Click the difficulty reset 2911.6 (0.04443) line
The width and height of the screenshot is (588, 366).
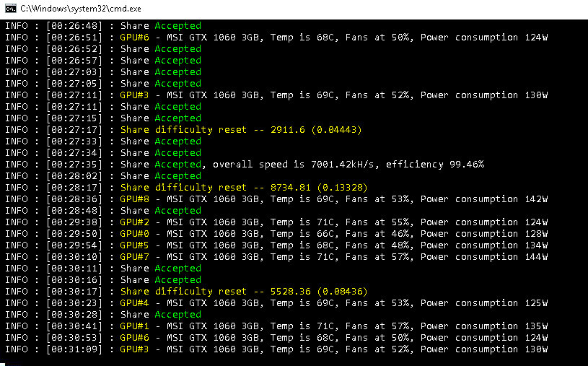(x=183, y=130)
